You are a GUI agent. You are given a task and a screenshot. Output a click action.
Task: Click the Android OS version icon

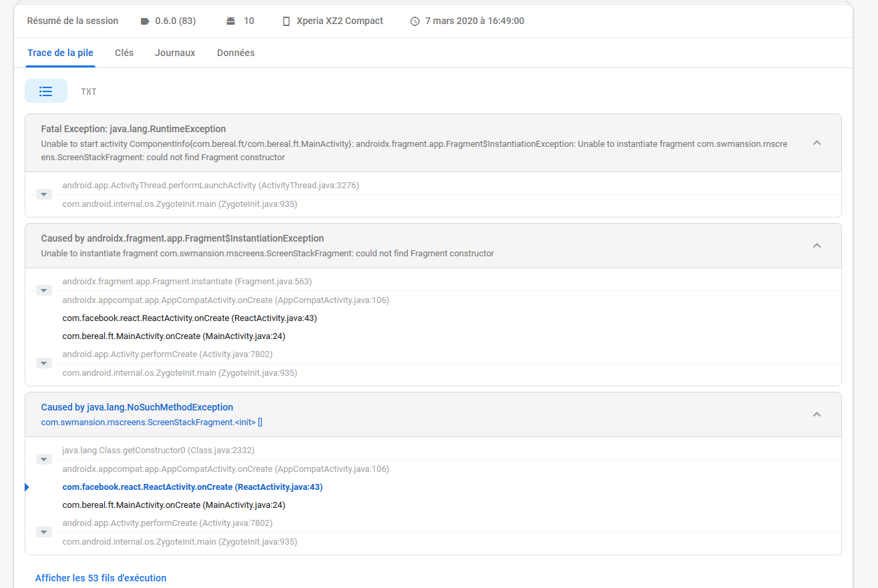(230, 21)
